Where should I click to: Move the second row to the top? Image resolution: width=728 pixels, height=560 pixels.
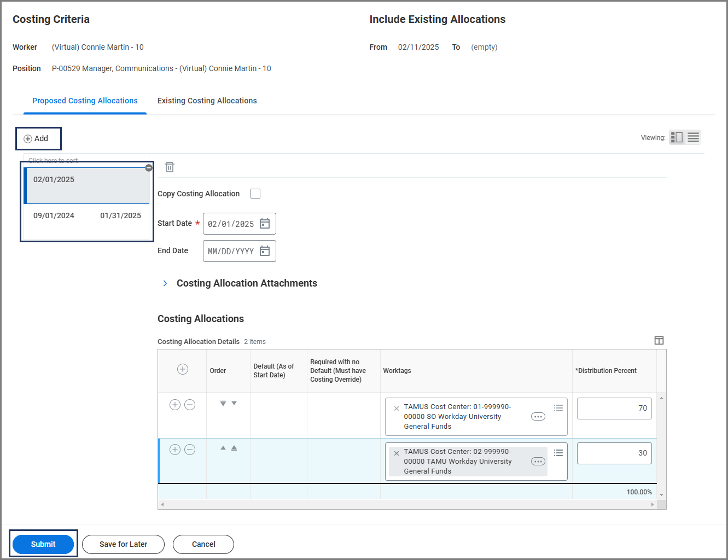click(x=234, y=448)
